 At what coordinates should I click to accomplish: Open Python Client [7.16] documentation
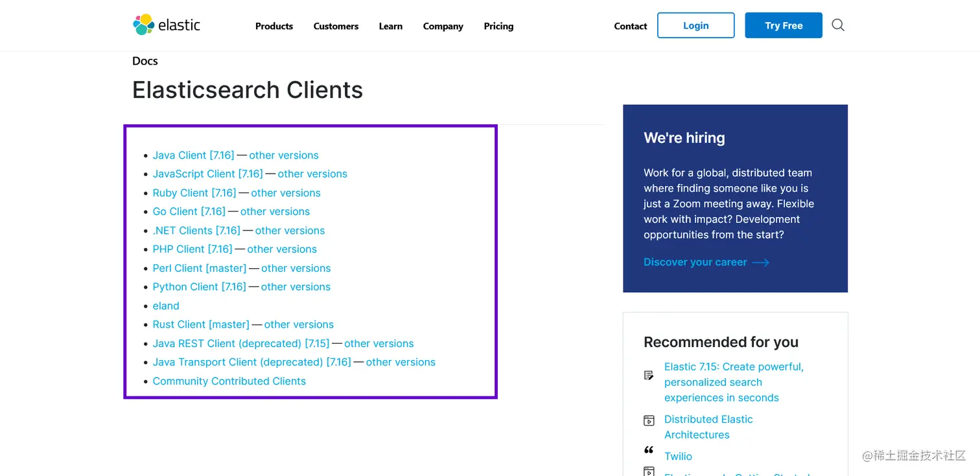[x=200, y=287]
